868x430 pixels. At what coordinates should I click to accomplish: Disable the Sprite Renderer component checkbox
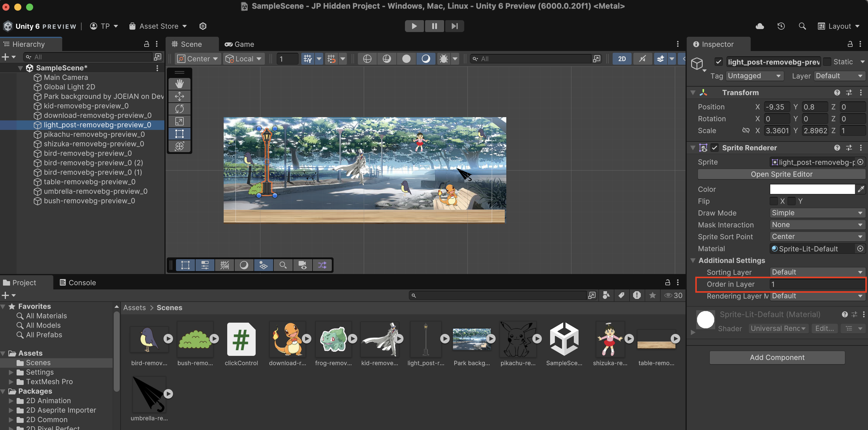(x=714, y=148)
